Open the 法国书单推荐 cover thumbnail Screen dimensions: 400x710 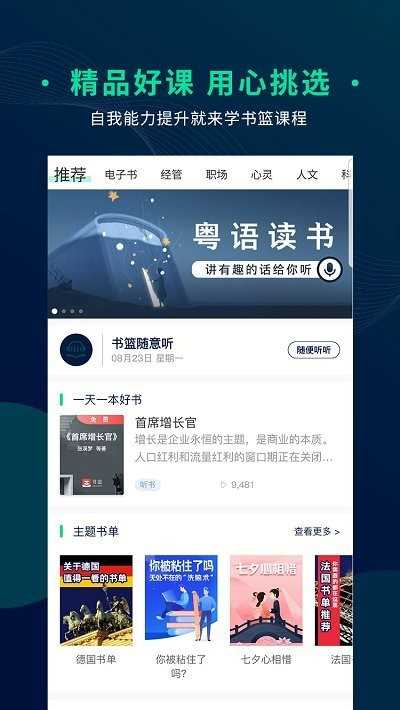333,600
